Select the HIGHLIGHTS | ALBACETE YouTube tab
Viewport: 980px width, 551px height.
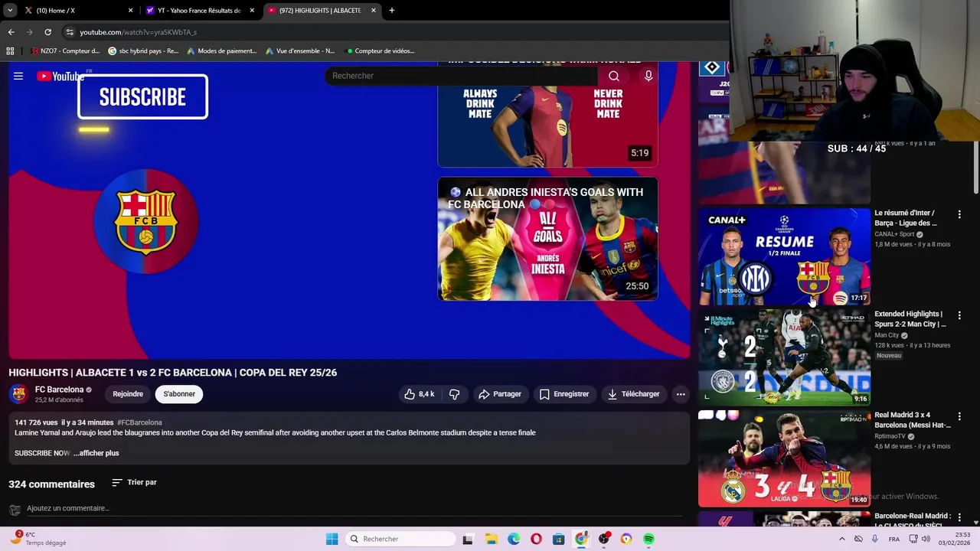click(x=322, y=11)
